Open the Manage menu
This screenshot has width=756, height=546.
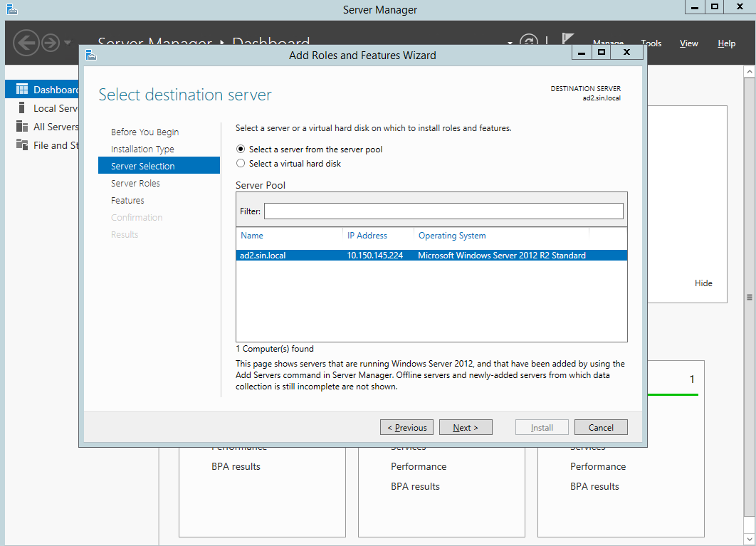tap(608, 43)
